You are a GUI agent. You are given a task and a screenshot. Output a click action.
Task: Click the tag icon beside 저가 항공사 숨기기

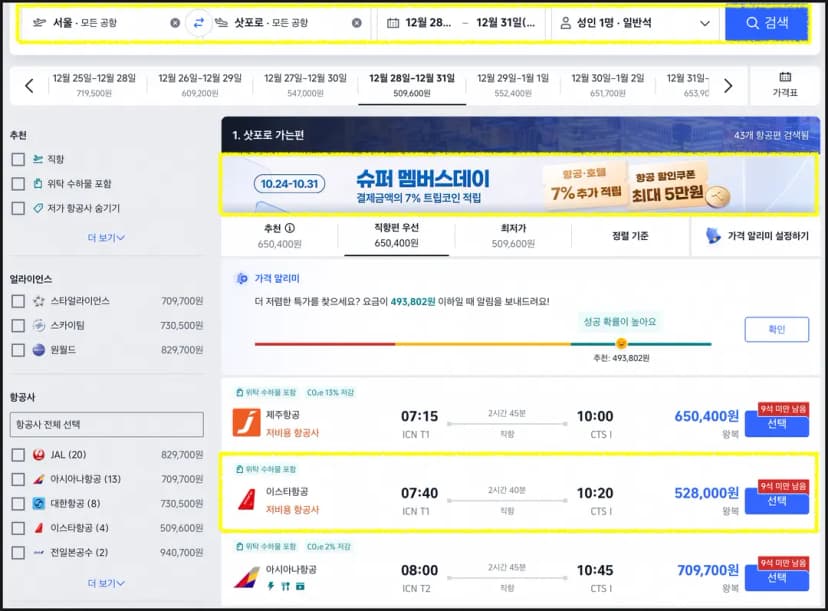pyautogui.click(x=37, y=208)
